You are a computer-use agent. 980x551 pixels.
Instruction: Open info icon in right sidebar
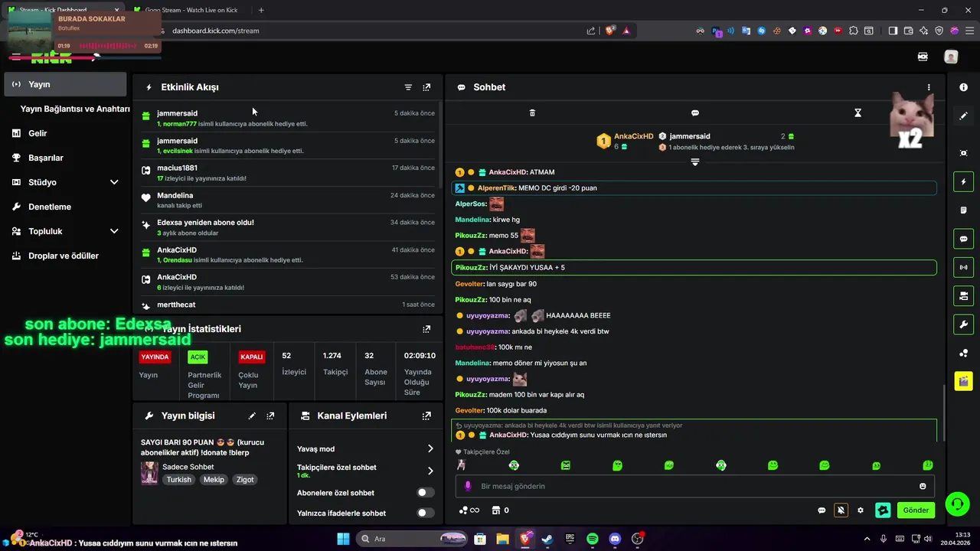coord(963,87)
